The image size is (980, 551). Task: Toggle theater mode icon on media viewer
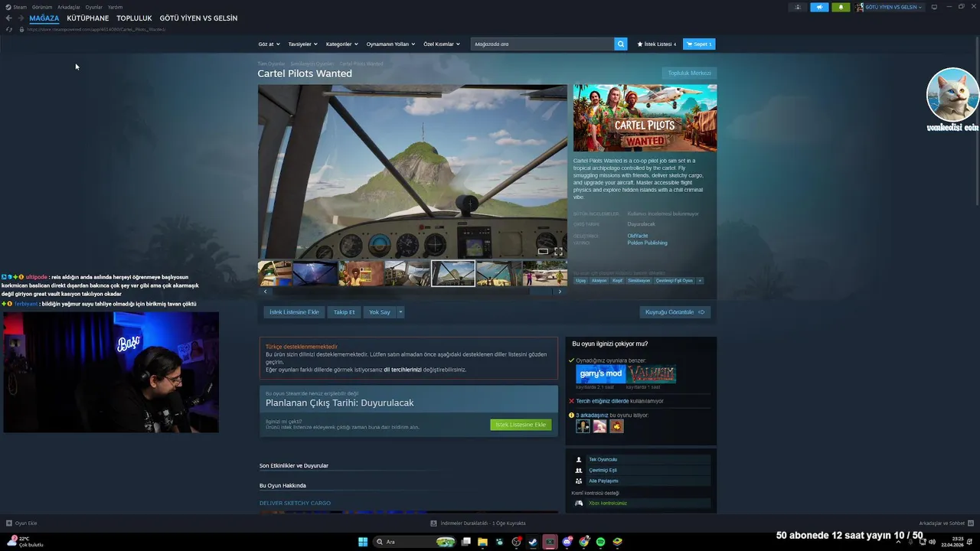(x=543, y=251)
